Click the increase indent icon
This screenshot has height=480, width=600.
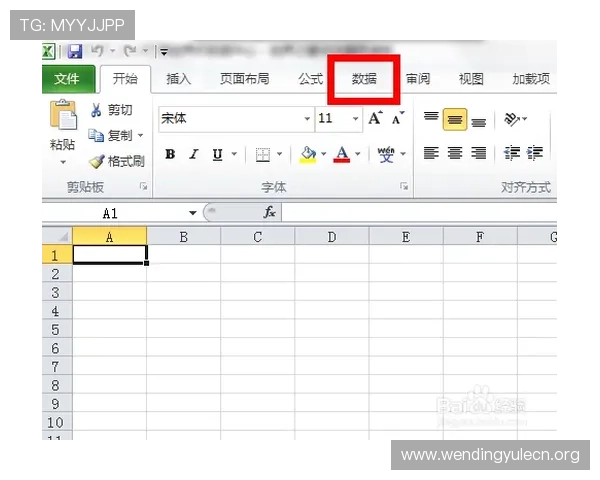(x=535, y=153)
